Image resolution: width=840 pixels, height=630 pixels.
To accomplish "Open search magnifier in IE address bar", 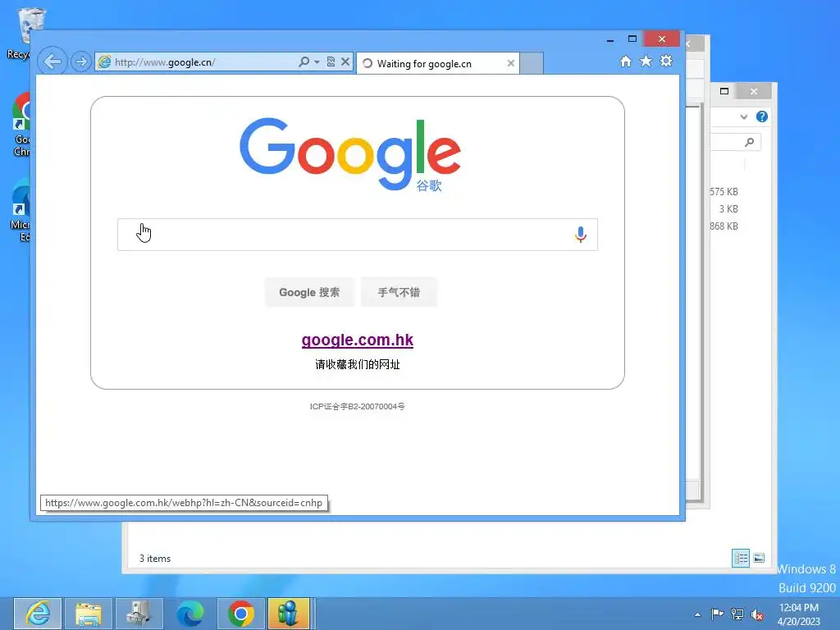I will click(304, 62).
